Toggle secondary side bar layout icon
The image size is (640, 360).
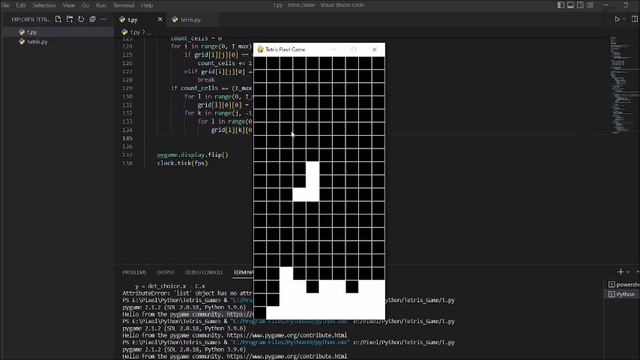point(580,5)
